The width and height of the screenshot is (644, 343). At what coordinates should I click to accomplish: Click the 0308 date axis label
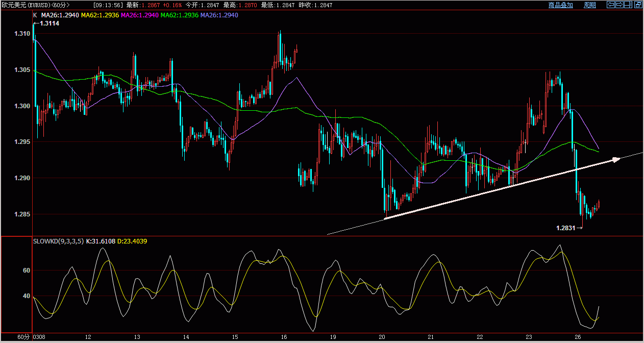39,337
